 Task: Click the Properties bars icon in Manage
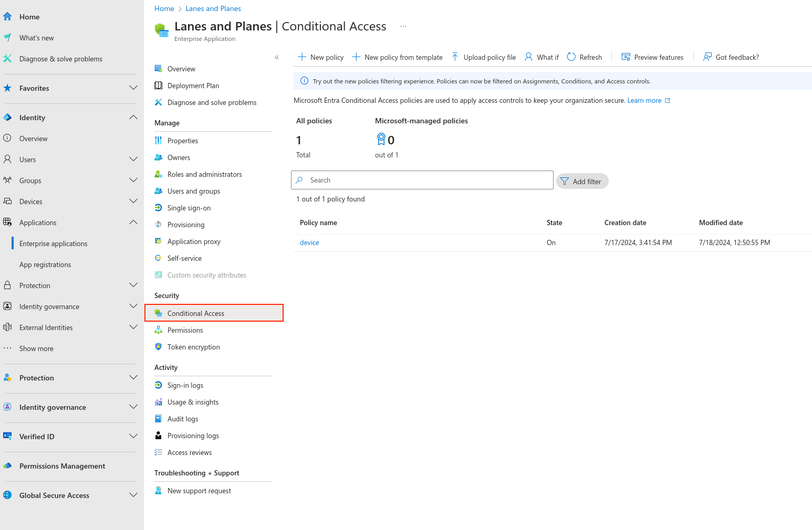pyautogui.click(x=158, y=141)
